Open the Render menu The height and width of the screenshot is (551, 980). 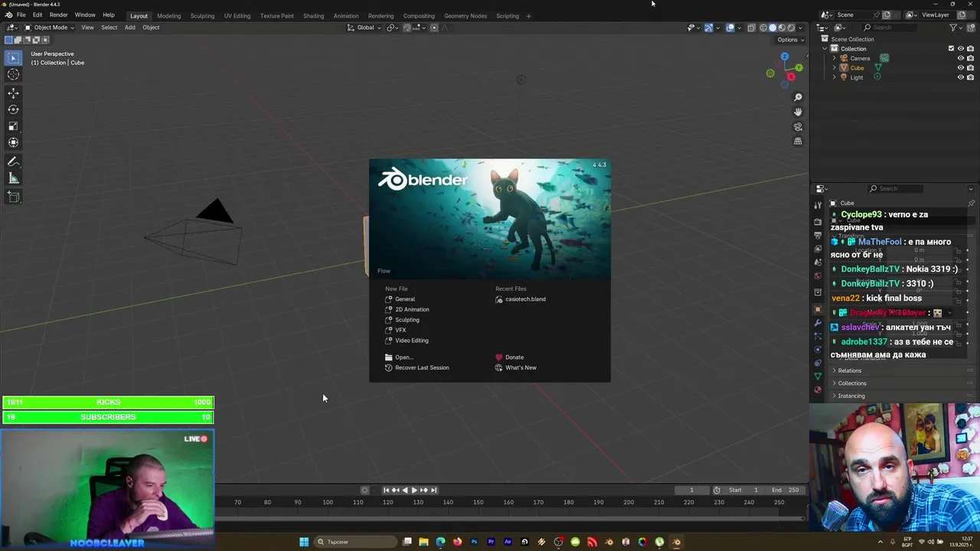coord(59,15)
